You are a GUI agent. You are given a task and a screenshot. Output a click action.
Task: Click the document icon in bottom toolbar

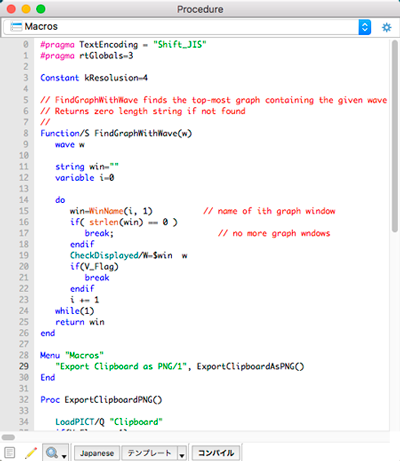(x=10, y=453)
